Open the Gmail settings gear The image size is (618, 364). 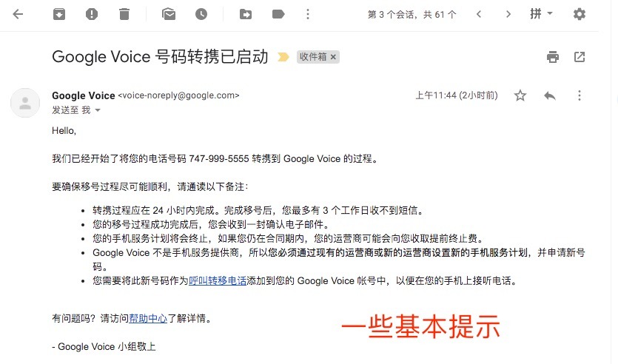tap(579, 14)
